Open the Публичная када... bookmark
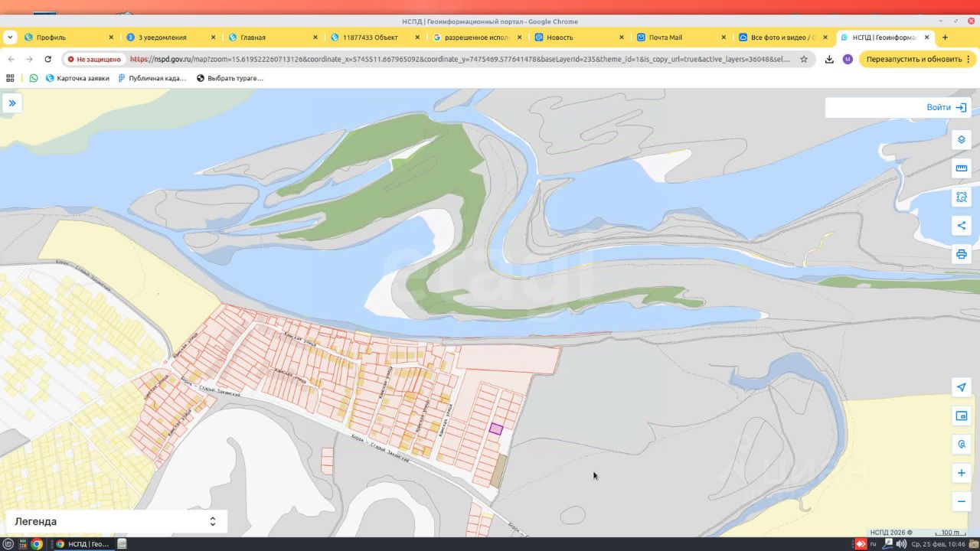Image resolution: width=980 pixels, height=551 pixels. coord(152,78)
